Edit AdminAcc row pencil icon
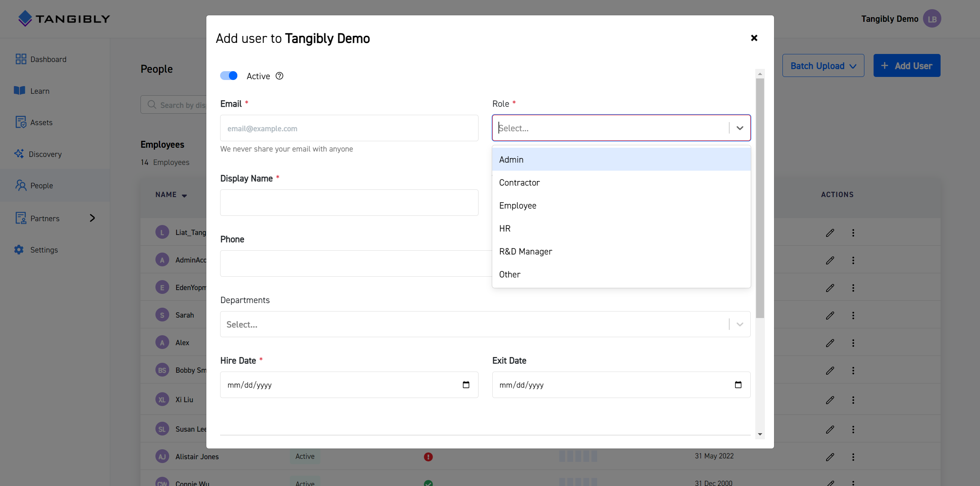Viewport: 980px width, 486px height. pos(830,260)
